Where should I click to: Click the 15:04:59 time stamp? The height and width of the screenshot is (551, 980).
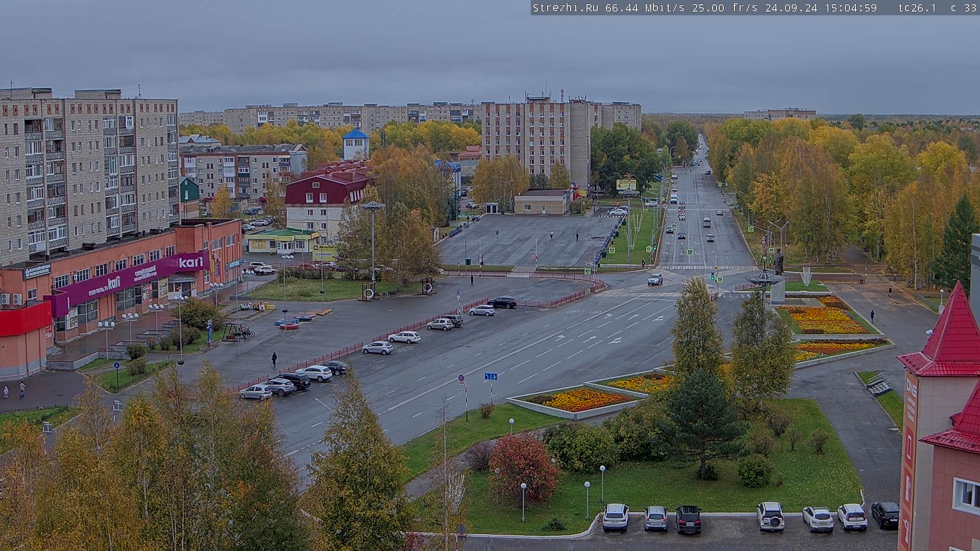point(850,8)
